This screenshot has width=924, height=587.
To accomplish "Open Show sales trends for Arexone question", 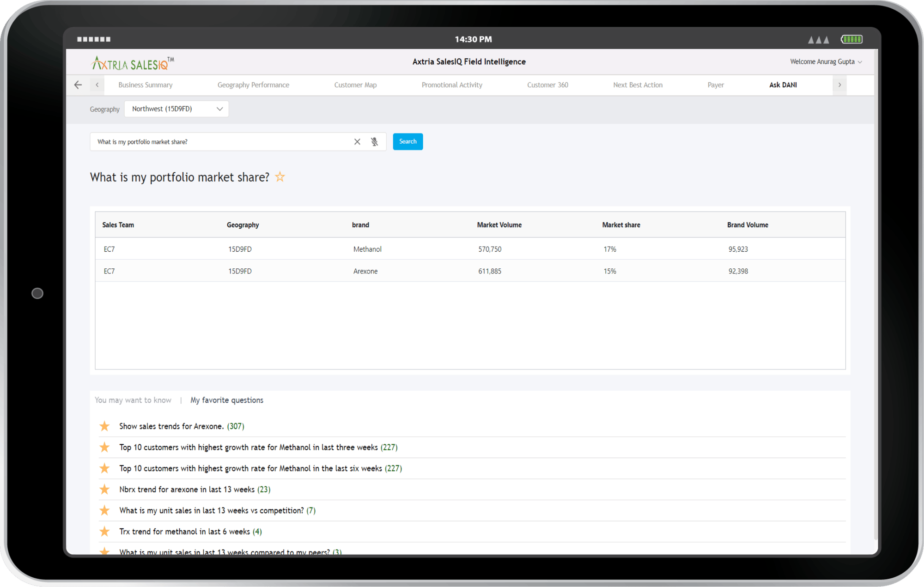I will [182, 426].
